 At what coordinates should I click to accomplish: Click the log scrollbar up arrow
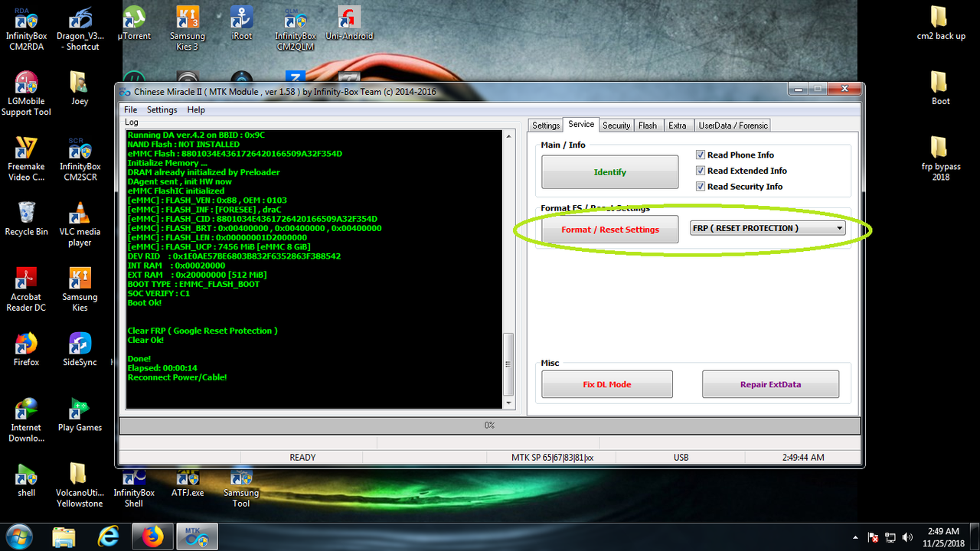tap(509, 136)
